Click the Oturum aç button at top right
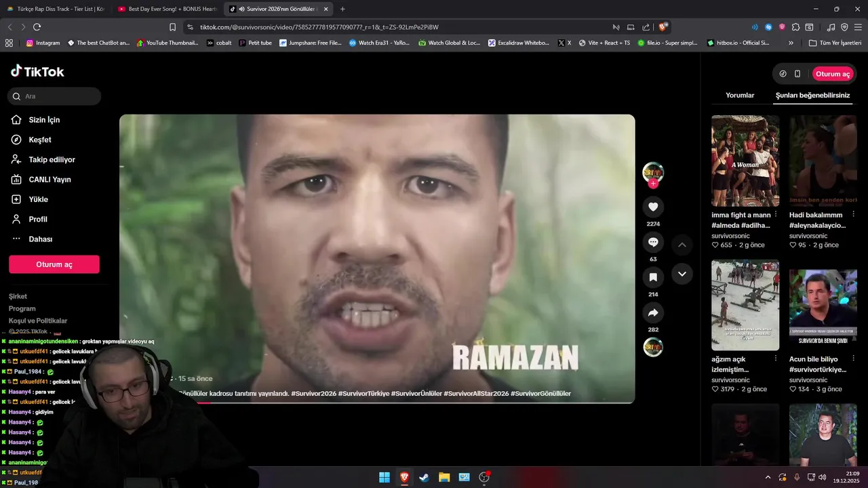 coord(833,74)
